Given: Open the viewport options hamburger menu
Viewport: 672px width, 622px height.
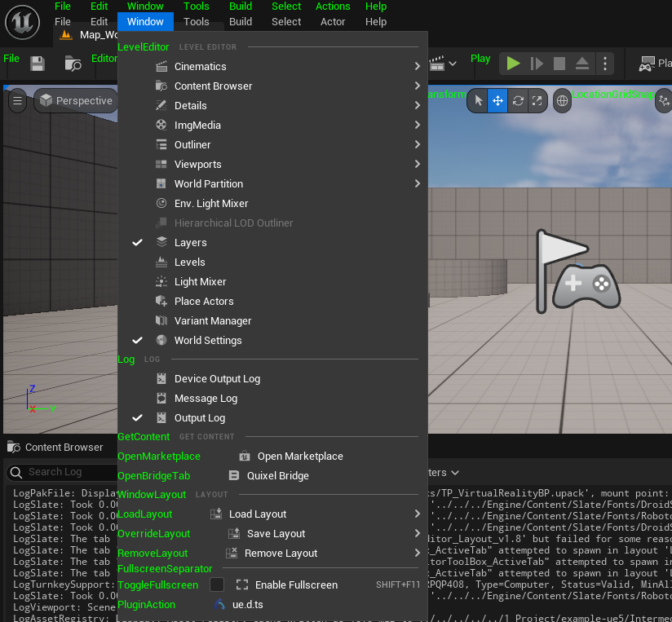Looking at the screenshot, I should (x=17, y=101).
